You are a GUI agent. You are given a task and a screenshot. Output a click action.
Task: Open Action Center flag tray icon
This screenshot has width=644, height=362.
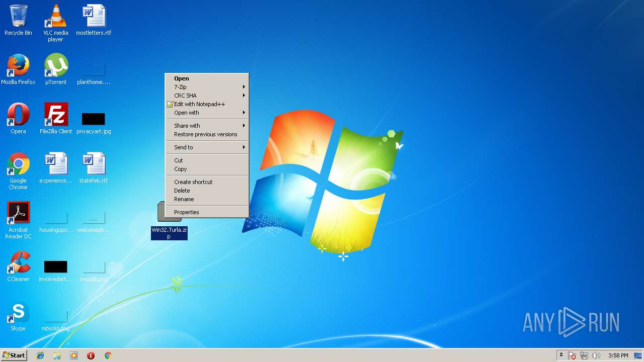pyautogui.click(x=572, y=355)
